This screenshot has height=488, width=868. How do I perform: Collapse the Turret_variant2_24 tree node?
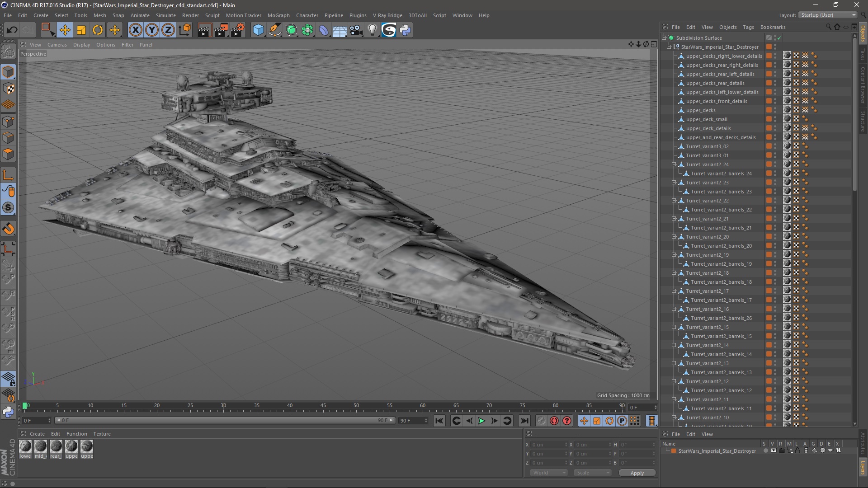click(674, 164)
